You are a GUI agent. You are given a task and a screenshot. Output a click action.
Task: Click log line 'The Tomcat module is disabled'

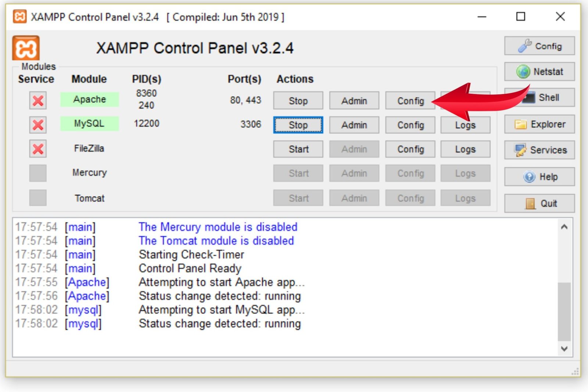coord(216,241)
